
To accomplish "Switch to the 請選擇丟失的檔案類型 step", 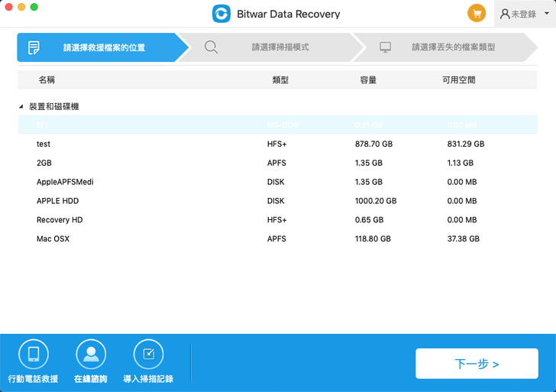I will point(453,47).
